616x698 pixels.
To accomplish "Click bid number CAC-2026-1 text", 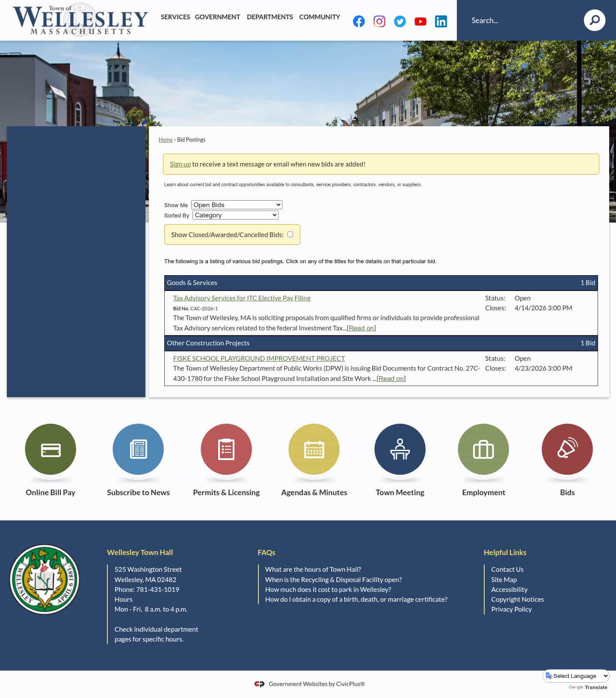I will pos(204,309).
